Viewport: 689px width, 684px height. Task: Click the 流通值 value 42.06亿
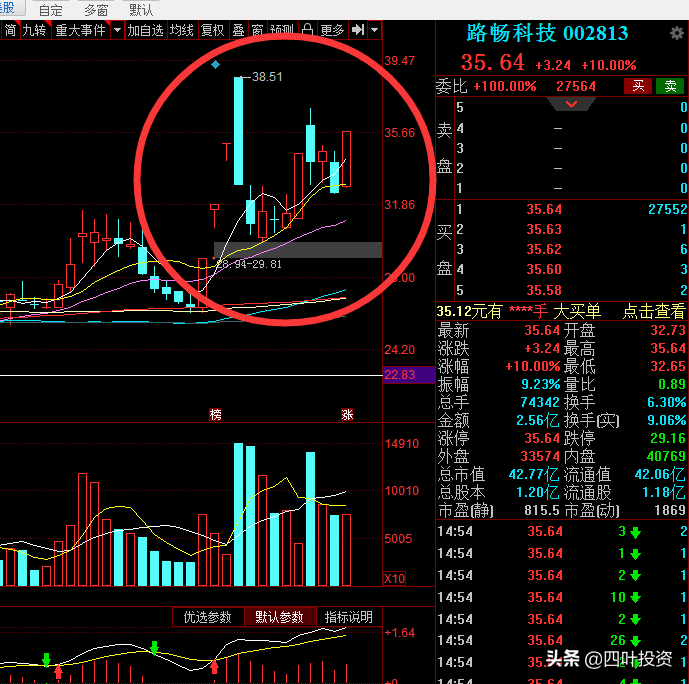pos(660,474)
